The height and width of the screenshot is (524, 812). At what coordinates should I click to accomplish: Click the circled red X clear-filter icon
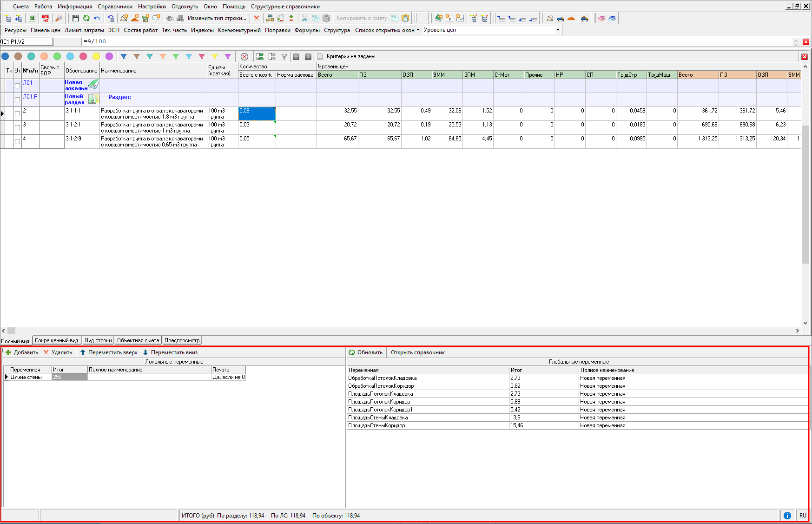244,57
